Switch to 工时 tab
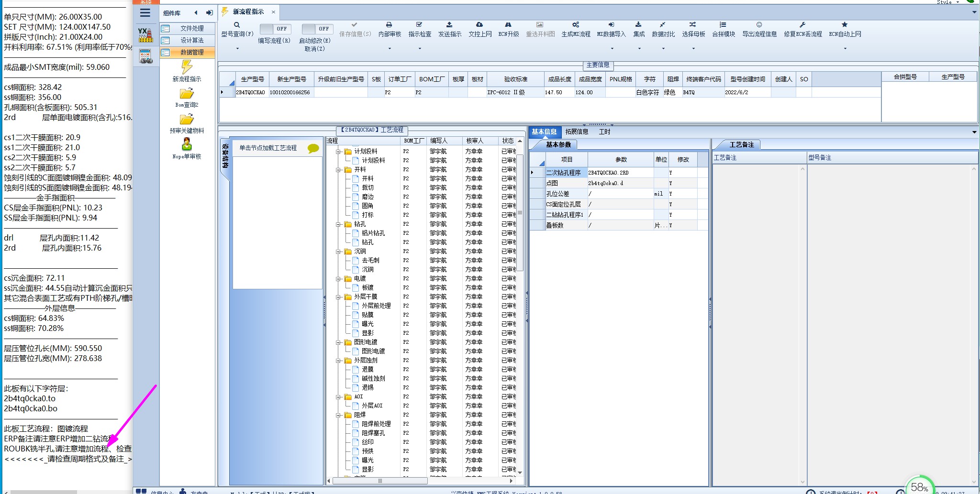The image size is (980, 494). pos(605,132)
